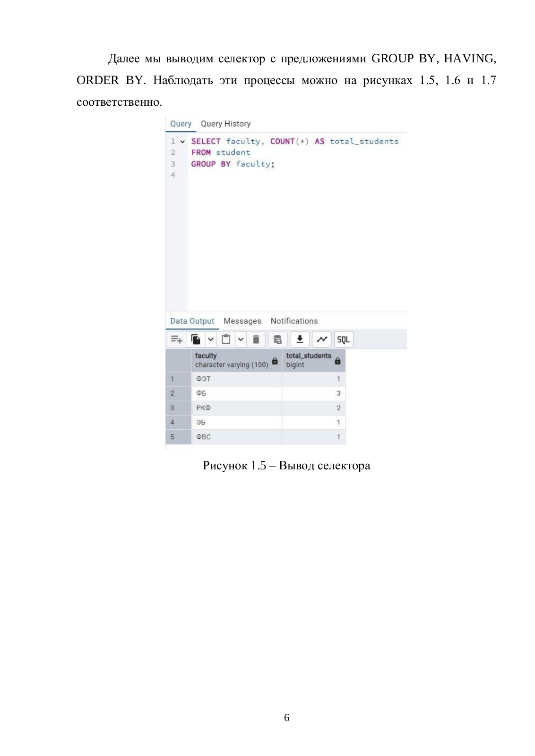Click the SQL button in the data toolbar
535x756 pixels.
[x=344, y=340]
